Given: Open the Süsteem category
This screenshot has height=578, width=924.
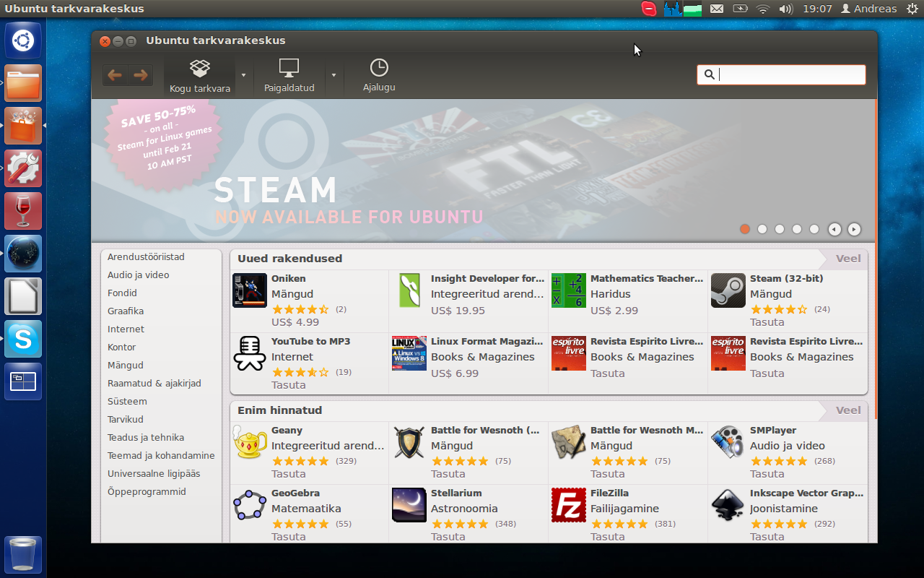Looking at the screenshot, I should click(127, 401).
